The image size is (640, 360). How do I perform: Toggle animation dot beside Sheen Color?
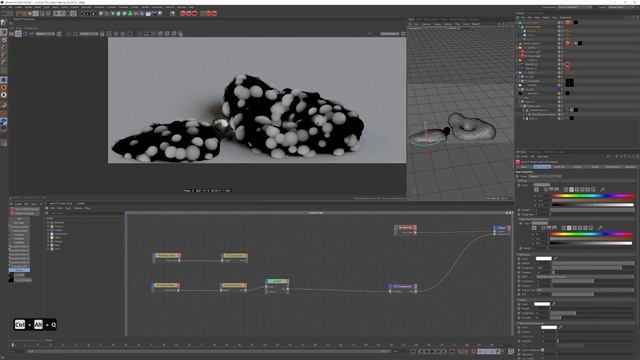519,304
